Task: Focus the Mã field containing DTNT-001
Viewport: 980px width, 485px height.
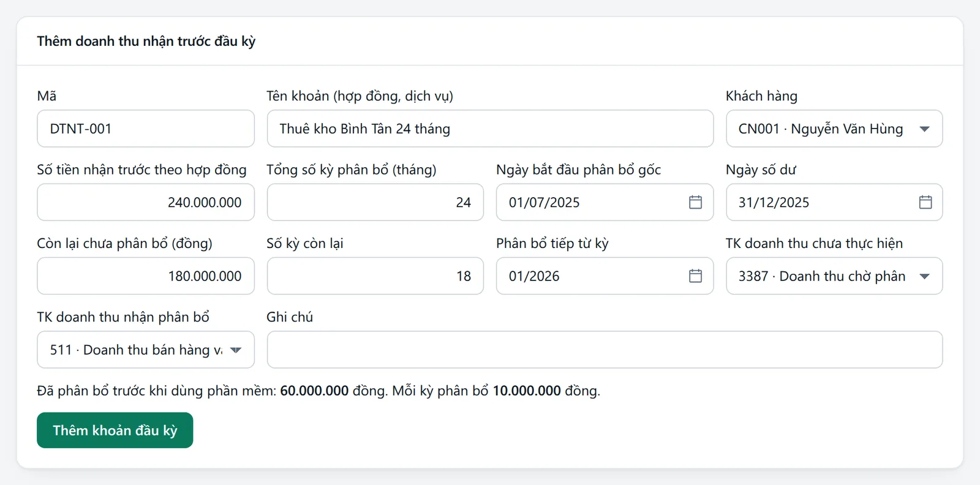Action: pyautogui.click(x=146, y=129)
